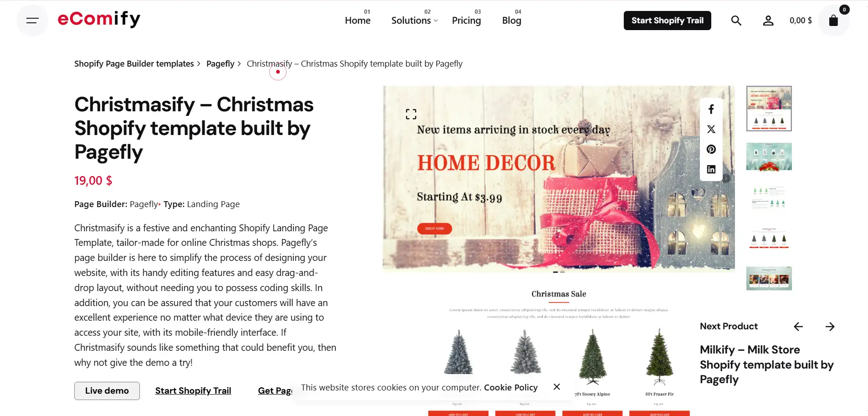The image size is (868, 416).
Task: Open the Blog menu item
Action: [512, 21]
